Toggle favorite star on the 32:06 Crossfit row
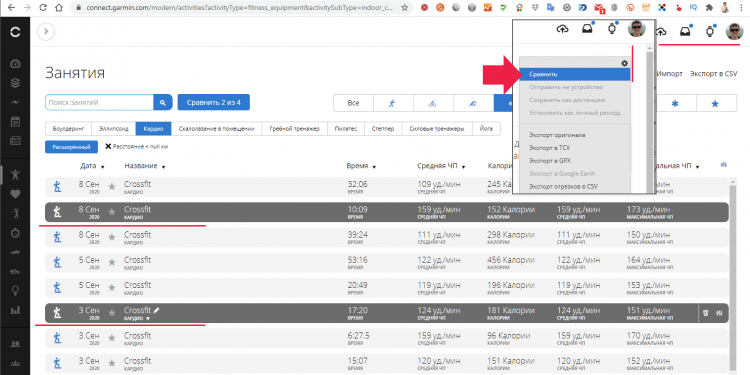750x375 pixels. 112,187
